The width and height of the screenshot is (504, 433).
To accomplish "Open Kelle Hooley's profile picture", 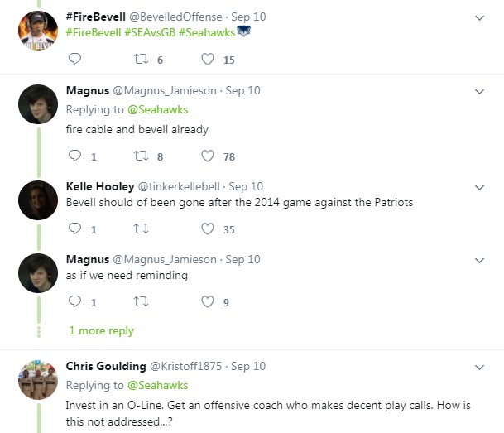I will [x=38, y=200].
